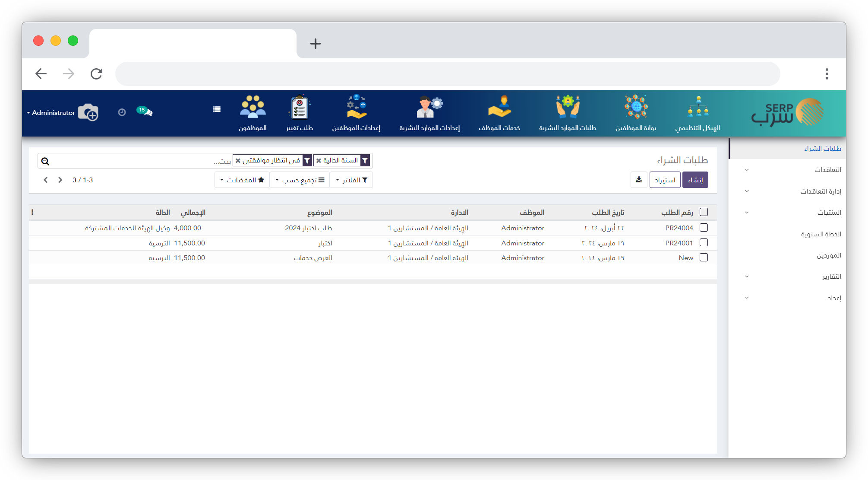Image resolution: width=868 pixels, height=480 pixels.
Task: Click the Import (استيراد) button
Action: pyautogui.click(x=665, y=180)
